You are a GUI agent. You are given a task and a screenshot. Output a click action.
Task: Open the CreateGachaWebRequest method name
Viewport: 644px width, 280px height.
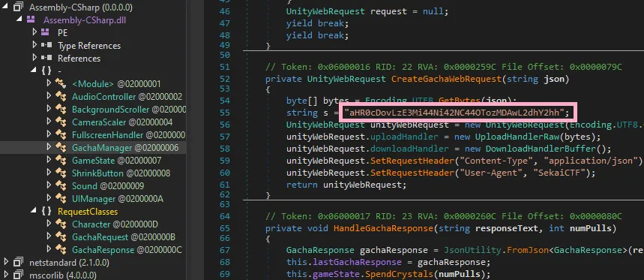446,79
